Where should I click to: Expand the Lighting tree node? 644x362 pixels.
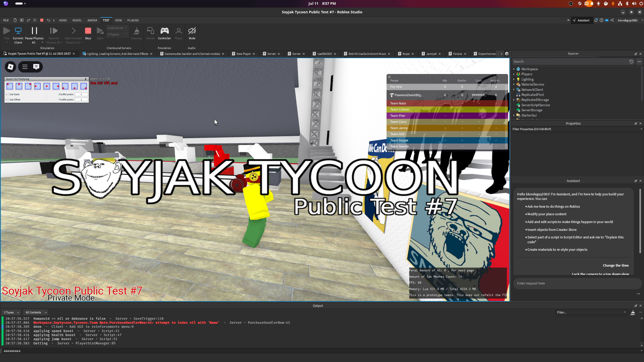point(514,79)
